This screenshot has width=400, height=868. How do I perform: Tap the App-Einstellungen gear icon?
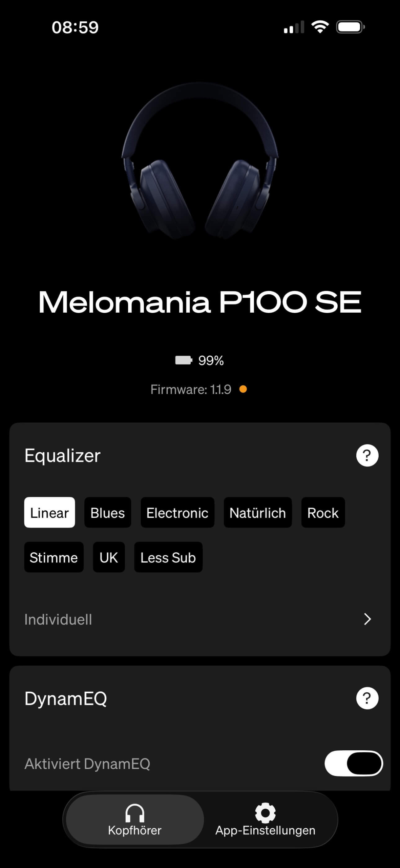(x=265, y=813)
